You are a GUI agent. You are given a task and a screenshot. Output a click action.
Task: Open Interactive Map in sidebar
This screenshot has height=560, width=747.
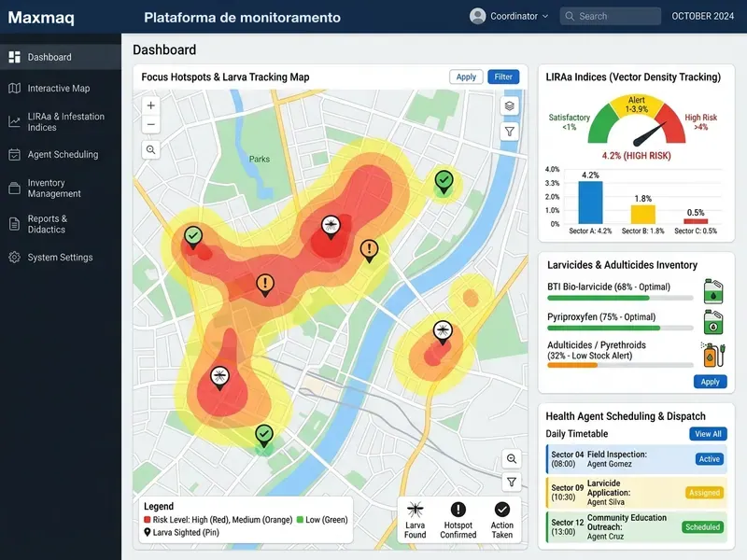click(x=61, y=88)
